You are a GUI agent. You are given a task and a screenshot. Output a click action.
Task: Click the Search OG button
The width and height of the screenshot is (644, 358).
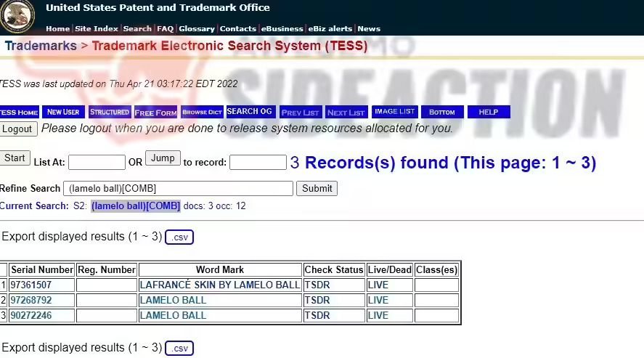(x=250, y=112)
